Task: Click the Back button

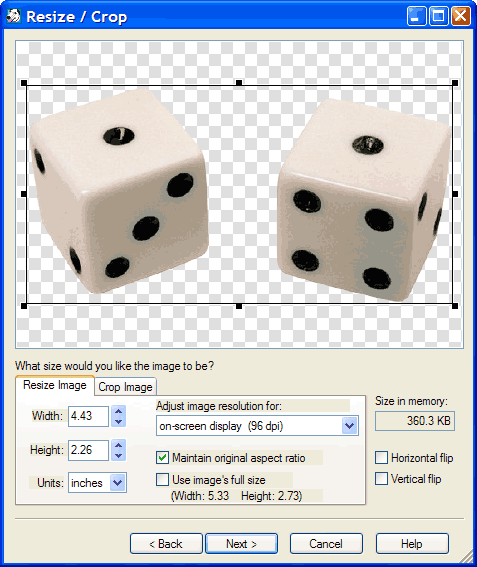Action: point(166,543)
